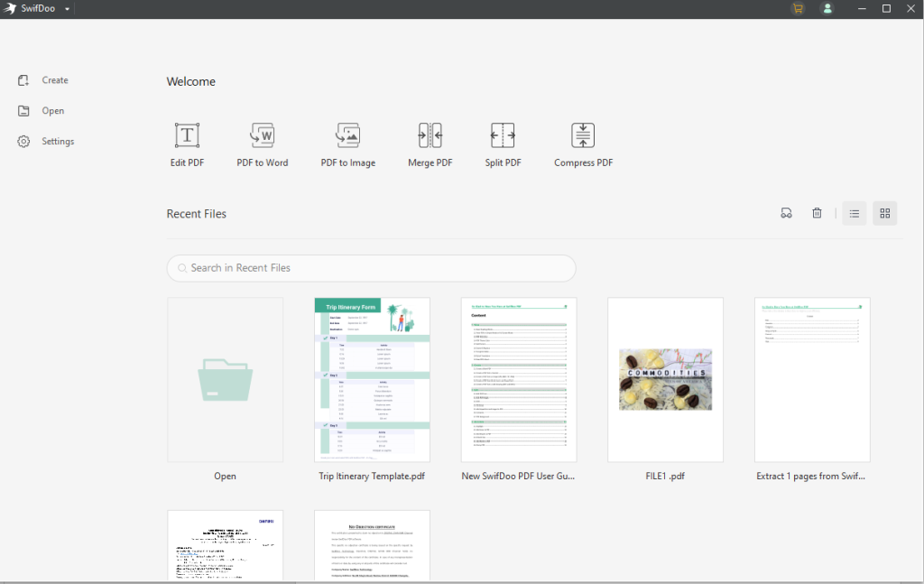Image resolution: width=924 pixels, height=584 pixels.
Task: Open the SwifDoo title dropdown arrow
Action: point(67,9)
